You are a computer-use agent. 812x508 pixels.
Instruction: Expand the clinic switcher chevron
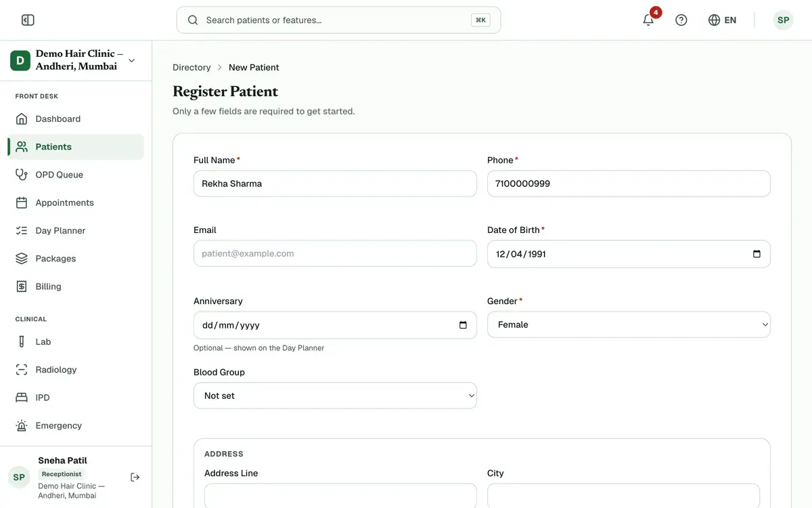coord(131,60)
